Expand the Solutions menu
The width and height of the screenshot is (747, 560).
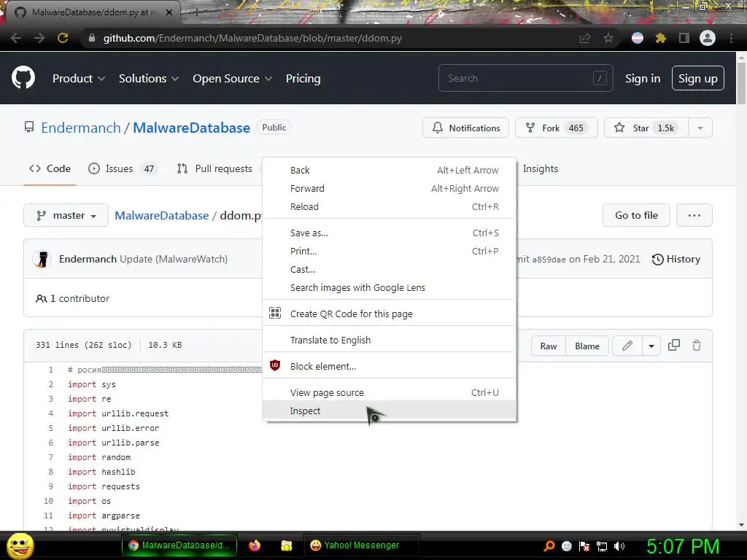pos(149,79)
